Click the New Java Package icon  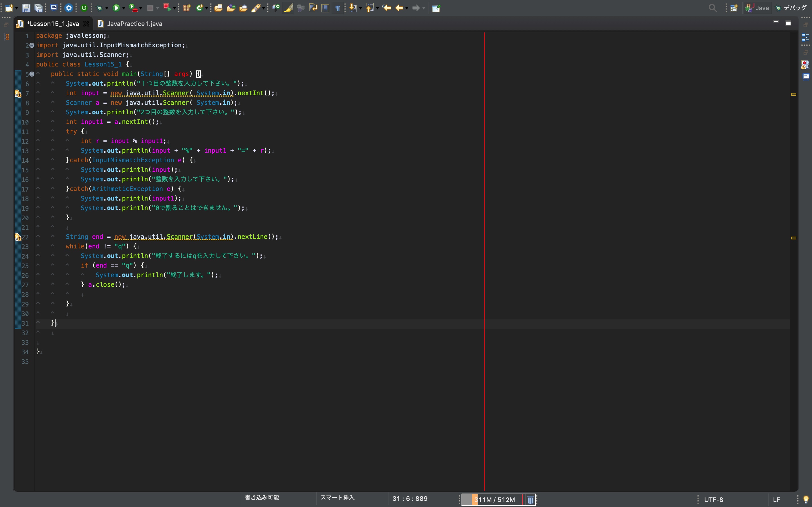(187, 8)
